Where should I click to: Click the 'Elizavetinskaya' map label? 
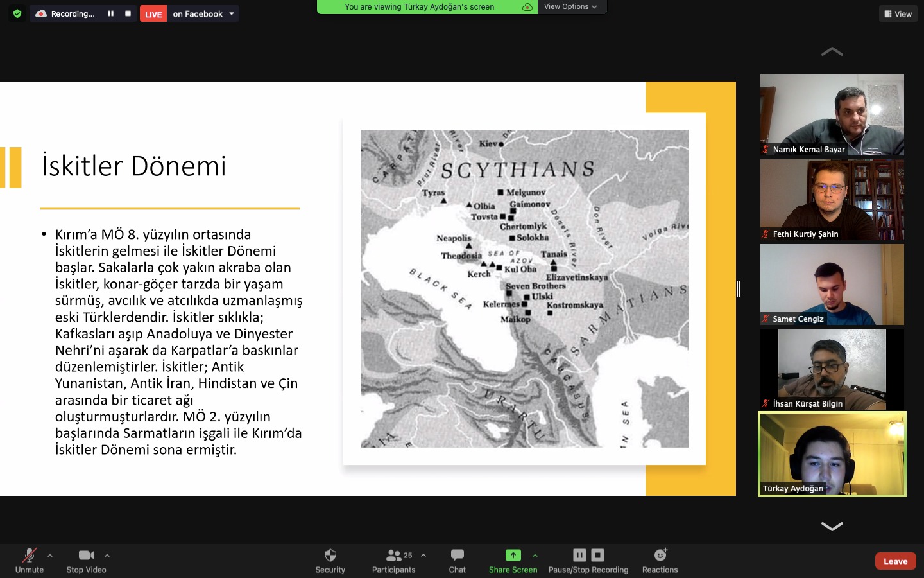pos(577,277)
